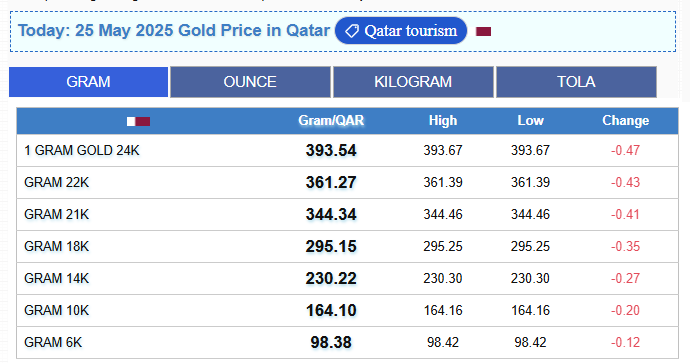Click the Qatar flag in table header

pos(138,121)
